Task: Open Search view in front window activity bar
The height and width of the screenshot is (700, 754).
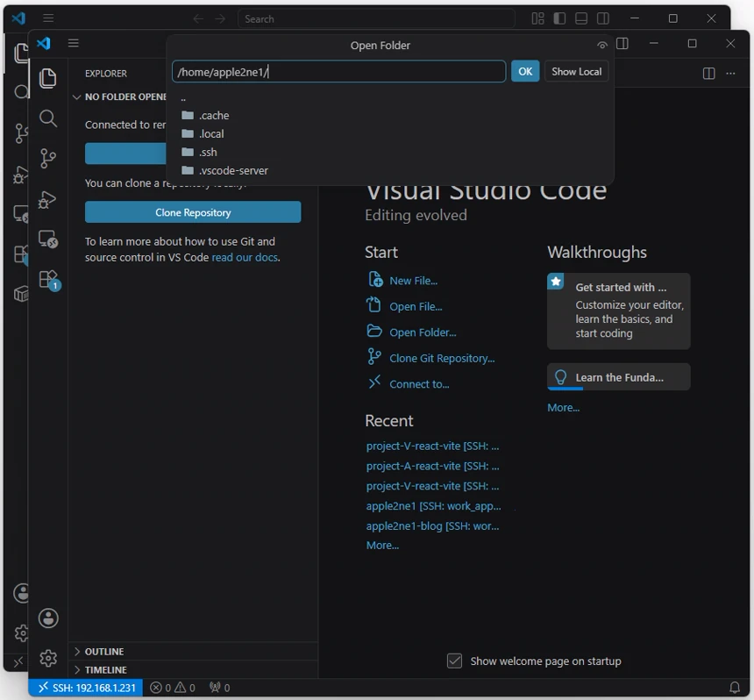Action: tap(48, 118)
